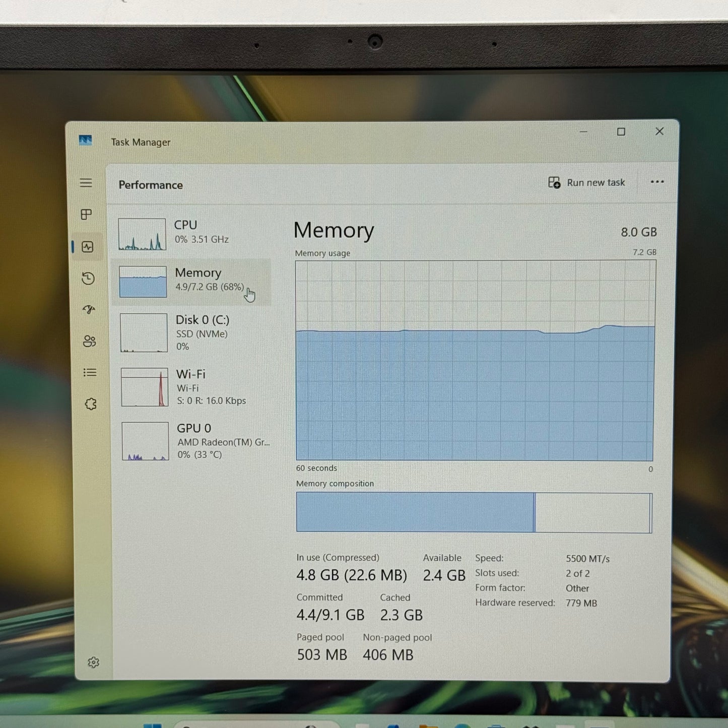
Task: Click the Memory usage graph
Action: coord(475,360)
